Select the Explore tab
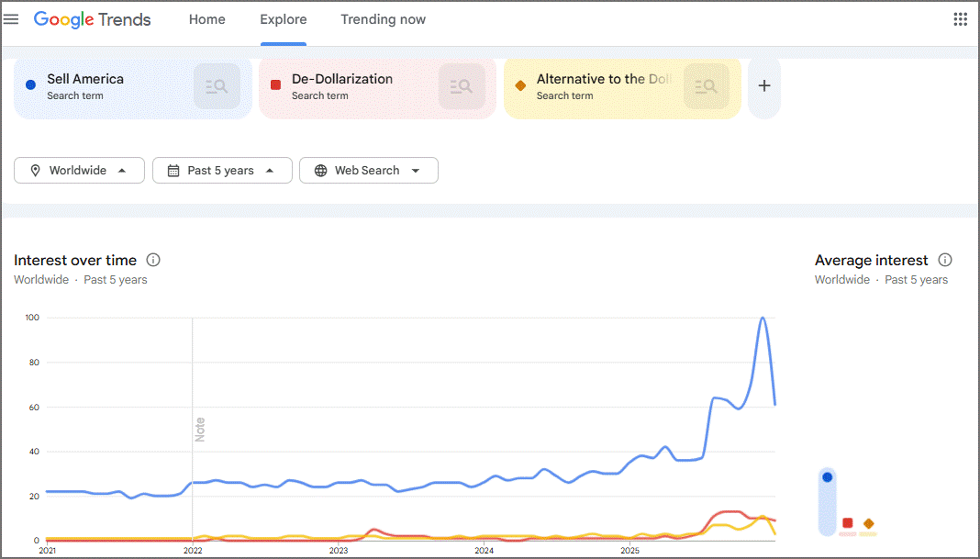Screen dimensions: 980x559 pyautogui.click(x=284, y=19)
